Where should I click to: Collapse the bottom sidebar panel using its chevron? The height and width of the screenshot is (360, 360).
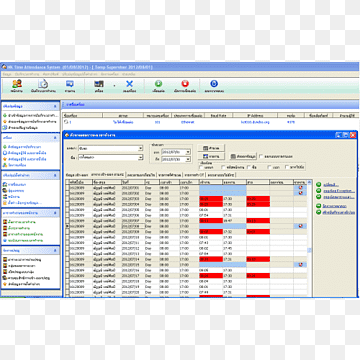point(55,250)
